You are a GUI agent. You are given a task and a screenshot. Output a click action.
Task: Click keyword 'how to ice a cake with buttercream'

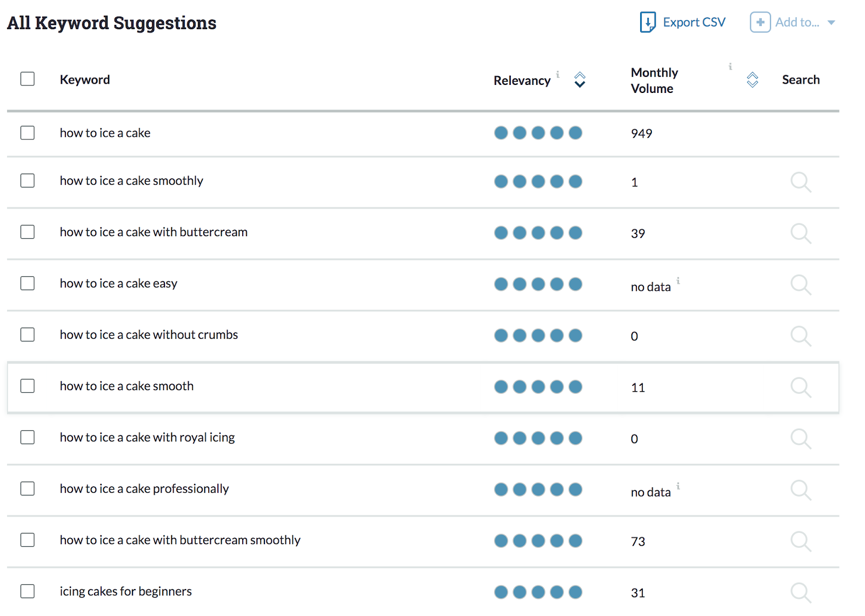click(154, 232)
